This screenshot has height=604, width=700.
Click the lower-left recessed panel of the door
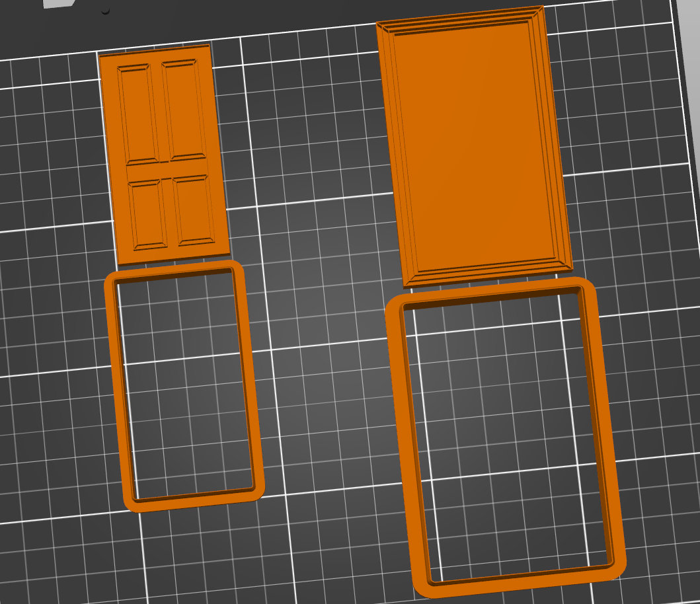(148, 215)
